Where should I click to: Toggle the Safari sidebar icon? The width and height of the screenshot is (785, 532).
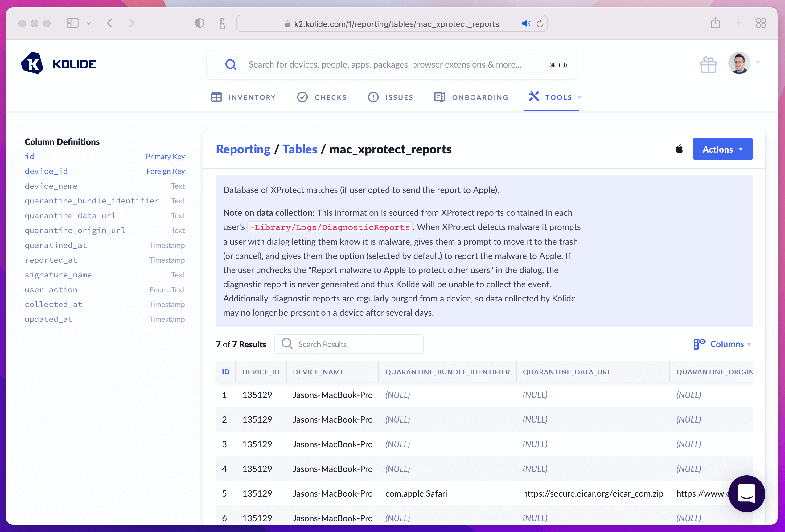72,23
